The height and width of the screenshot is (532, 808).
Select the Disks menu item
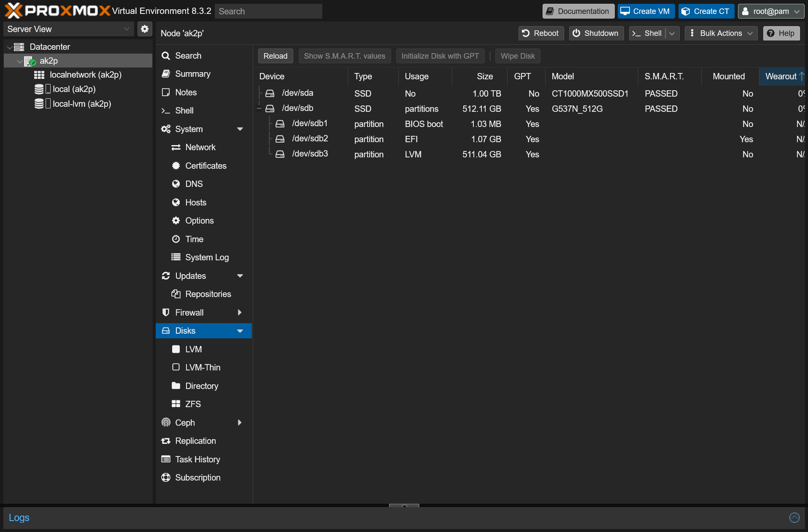click(204, 331)
